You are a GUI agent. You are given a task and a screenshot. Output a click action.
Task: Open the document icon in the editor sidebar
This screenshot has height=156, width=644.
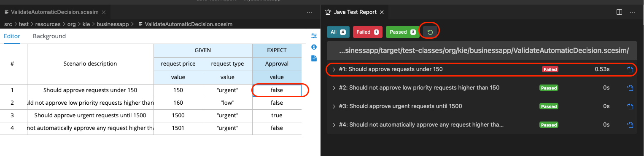[314, 58]
